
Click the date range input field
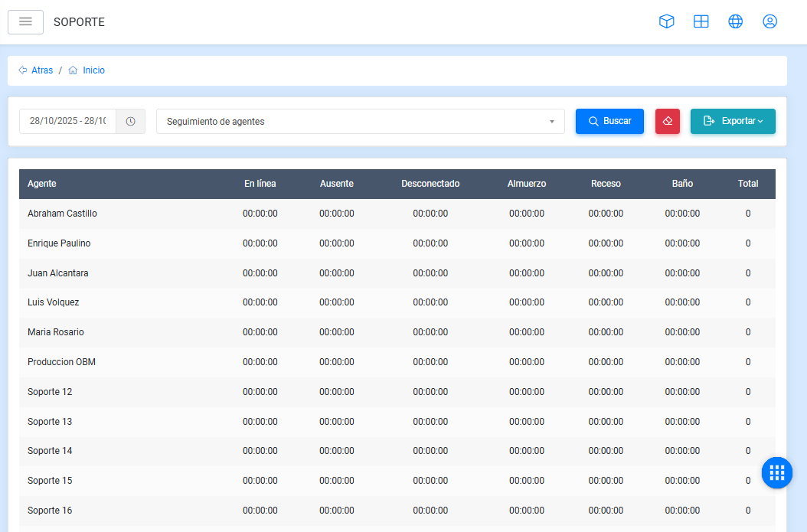point(67,121)
